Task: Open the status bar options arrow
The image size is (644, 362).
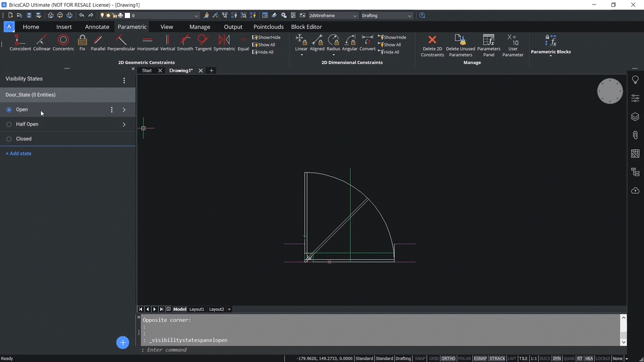Action: pyautogui.click(x=626, y=358)
